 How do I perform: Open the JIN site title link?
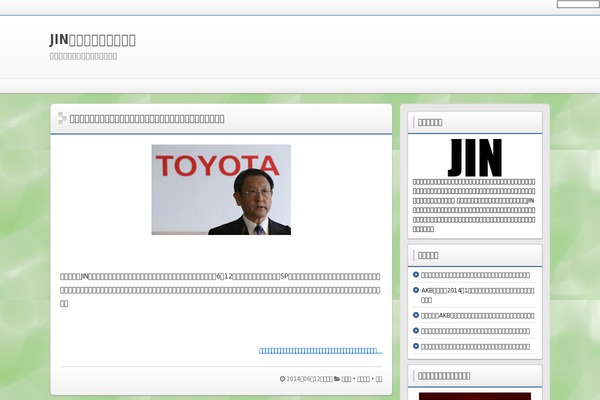pos(92,40)
